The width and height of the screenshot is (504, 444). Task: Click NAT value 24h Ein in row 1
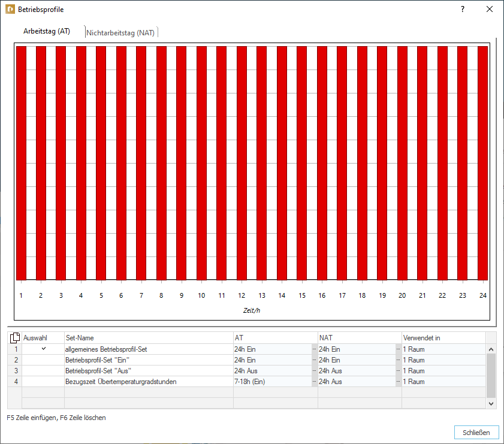click(x=330, y=349)
